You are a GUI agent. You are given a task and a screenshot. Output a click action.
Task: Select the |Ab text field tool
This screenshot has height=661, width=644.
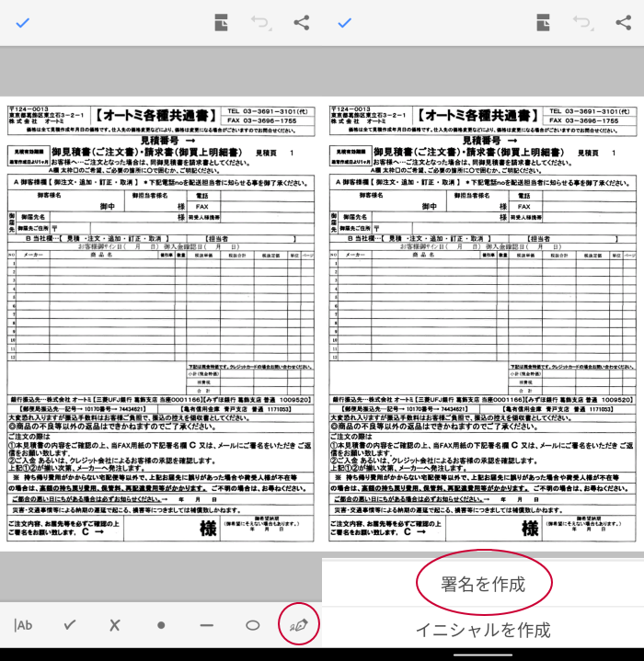[23, 625]
